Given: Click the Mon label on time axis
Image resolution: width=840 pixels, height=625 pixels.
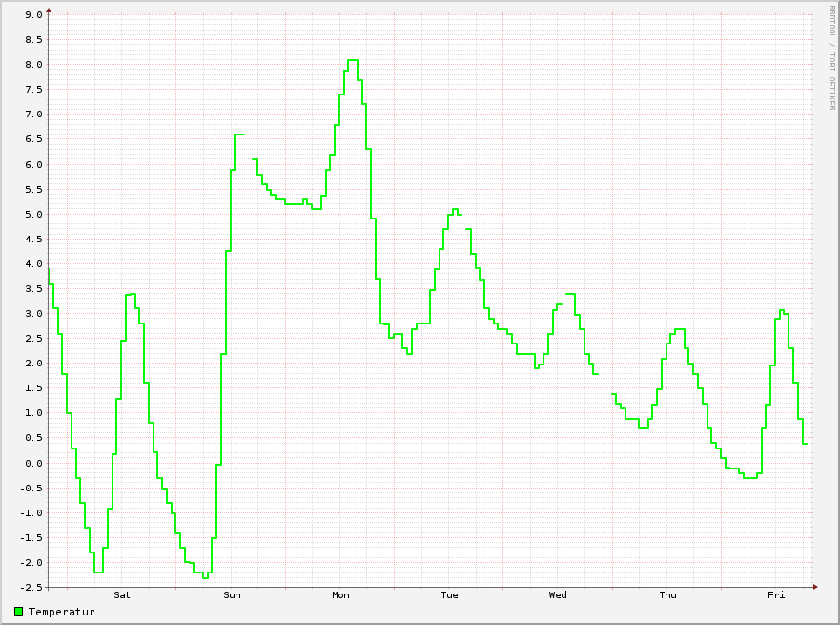Looking at the screenshot, I should click(340, 595).
